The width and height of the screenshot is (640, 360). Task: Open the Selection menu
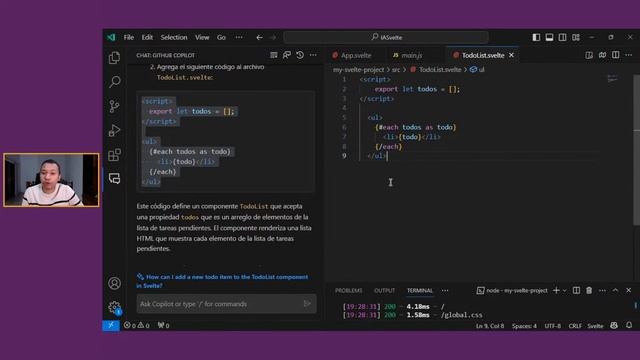tap(174, 37)
